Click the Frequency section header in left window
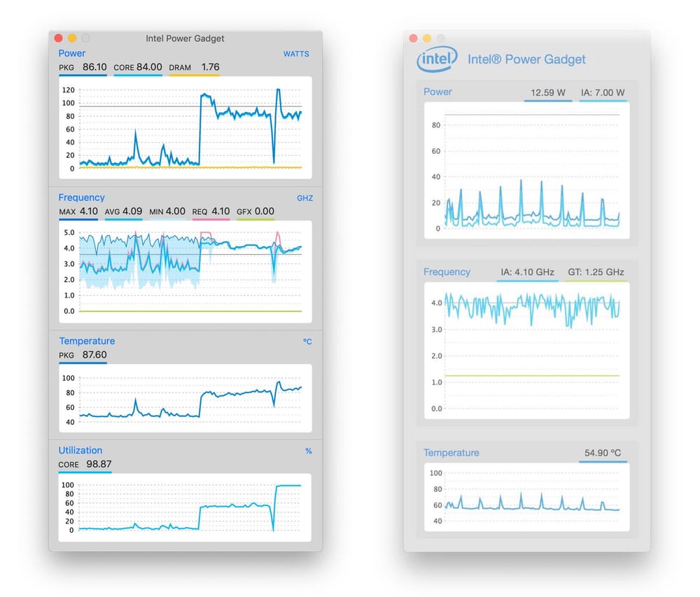 point(81,197)
